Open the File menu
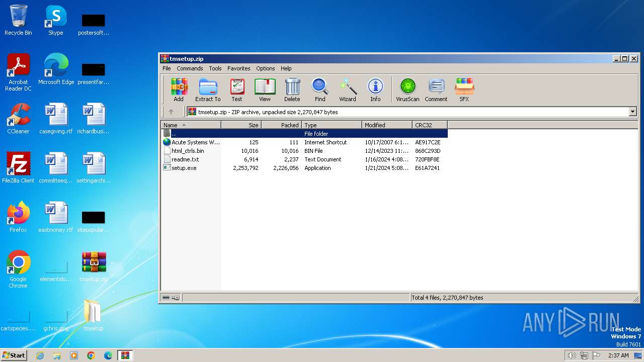Viewport: 644px width, 362px height. 167,68
